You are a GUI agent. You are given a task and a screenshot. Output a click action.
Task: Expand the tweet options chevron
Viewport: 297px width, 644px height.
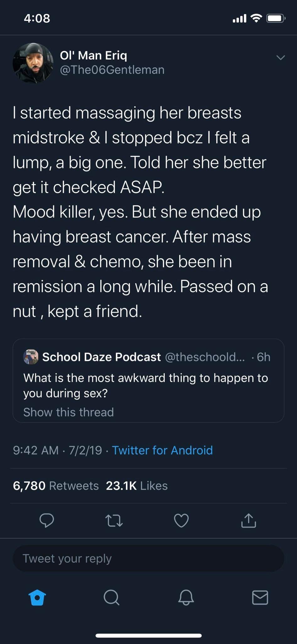point(280,57)
